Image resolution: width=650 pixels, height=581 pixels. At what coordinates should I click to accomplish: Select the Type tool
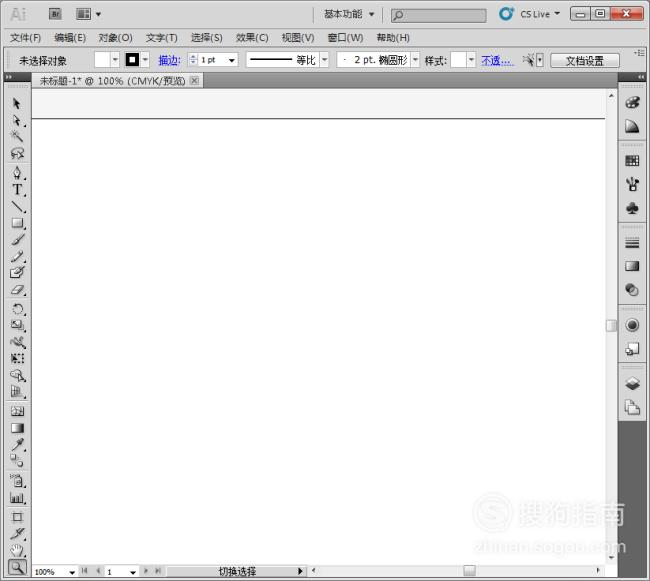(x=17, y=190)
